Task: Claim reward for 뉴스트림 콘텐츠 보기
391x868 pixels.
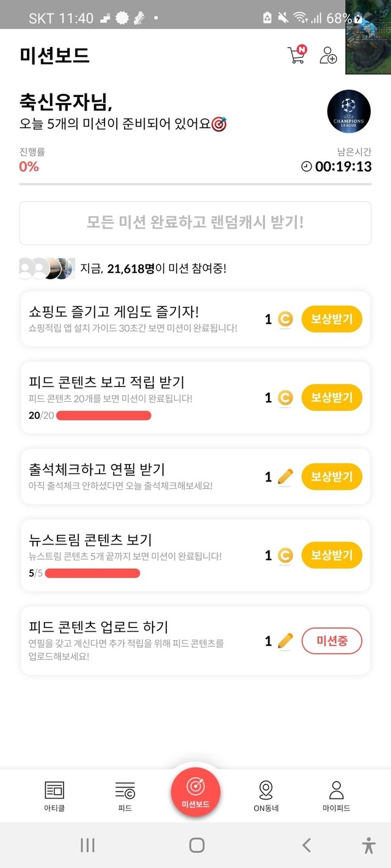Action: 332,555
